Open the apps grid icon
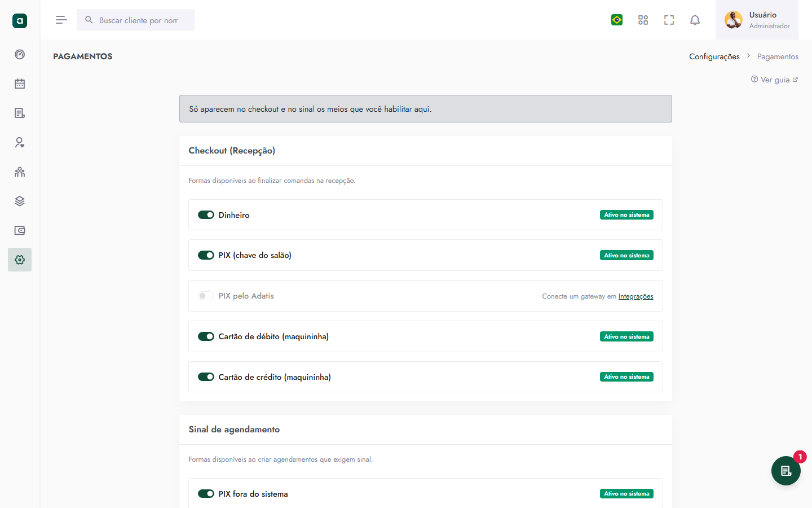The width and height of the screenshot is (812, 508). coord(643,20)
